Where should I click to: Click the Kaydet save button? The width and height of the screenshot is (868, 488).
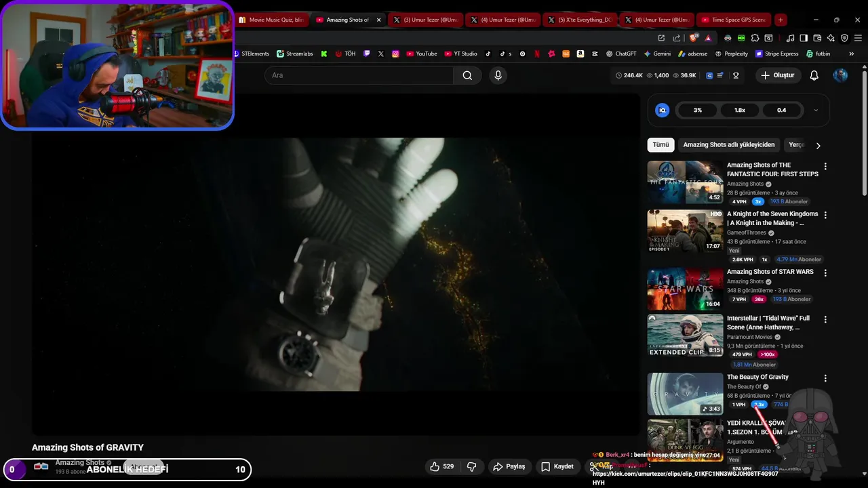point(557,466)
